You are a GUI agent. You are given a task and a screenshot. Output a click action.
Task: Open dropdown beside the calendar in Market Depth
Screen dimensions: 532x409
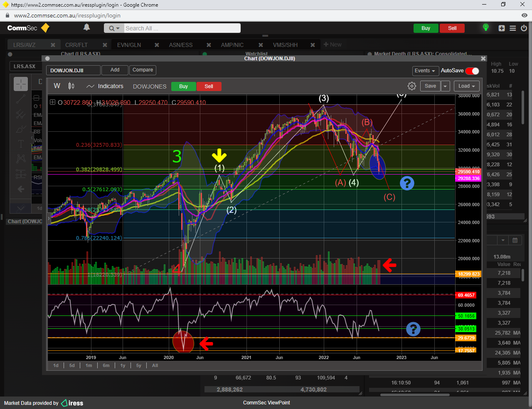[503, 240]
